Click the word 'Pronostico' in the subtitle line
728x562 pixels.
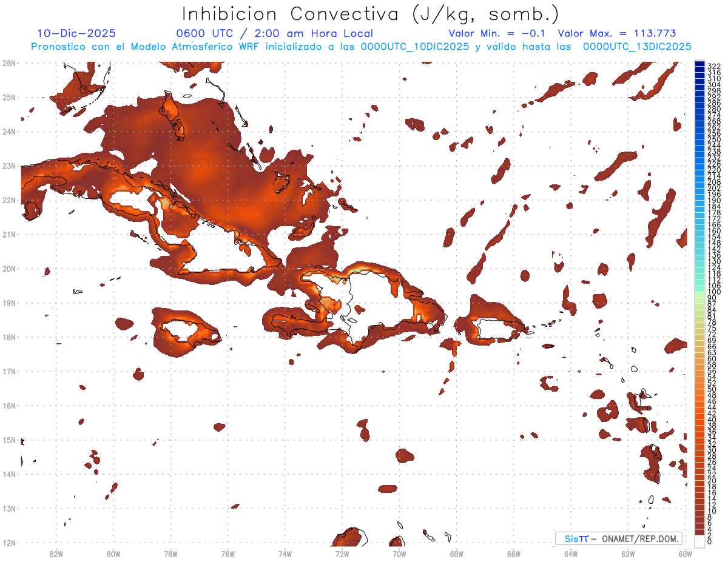pos(58,47)
